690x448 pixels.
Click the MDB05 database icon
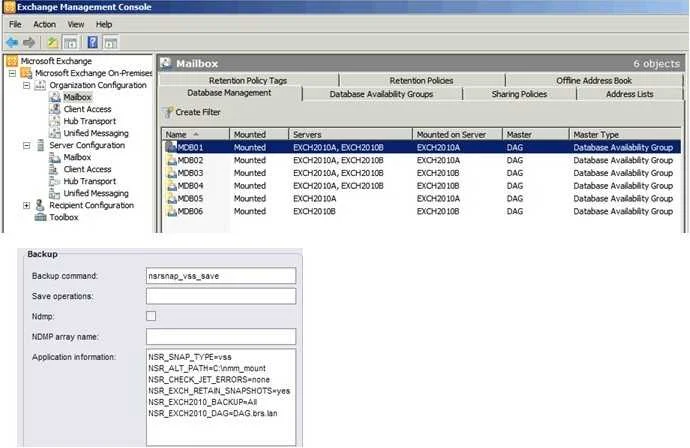[171, 198]
